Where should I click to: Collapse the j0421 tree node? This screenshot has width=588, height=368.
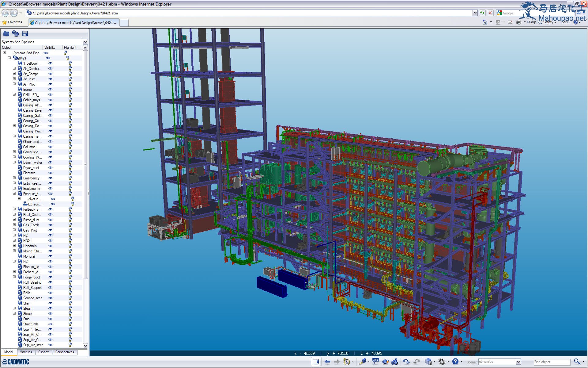point(9,58)
